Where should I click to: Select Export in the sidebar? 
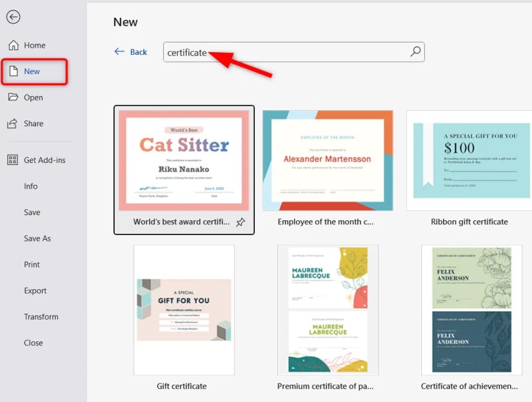[x=35, y=291]
